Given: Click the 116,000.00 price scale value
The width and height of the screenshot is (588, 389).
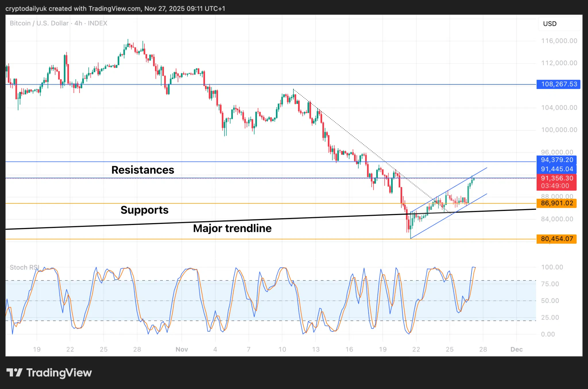Looking at the screenshot, I should 559,41.
